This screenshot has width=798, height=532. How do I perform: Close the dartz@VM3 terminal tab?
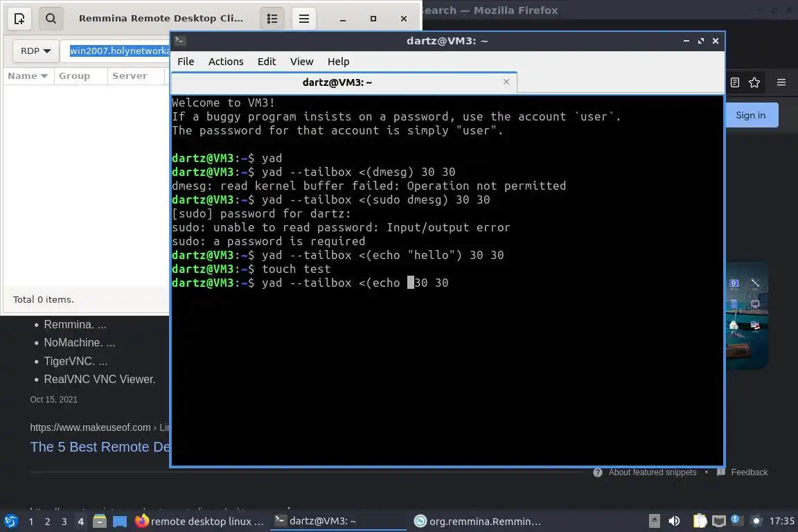(x=506, y=82)
